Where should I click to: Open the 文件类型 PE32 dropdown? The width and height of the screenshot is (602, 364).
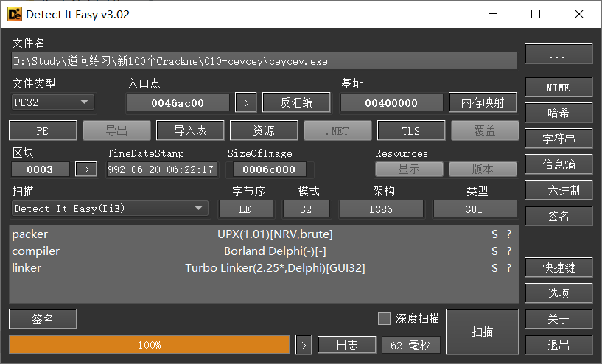(x=54, y=102)
